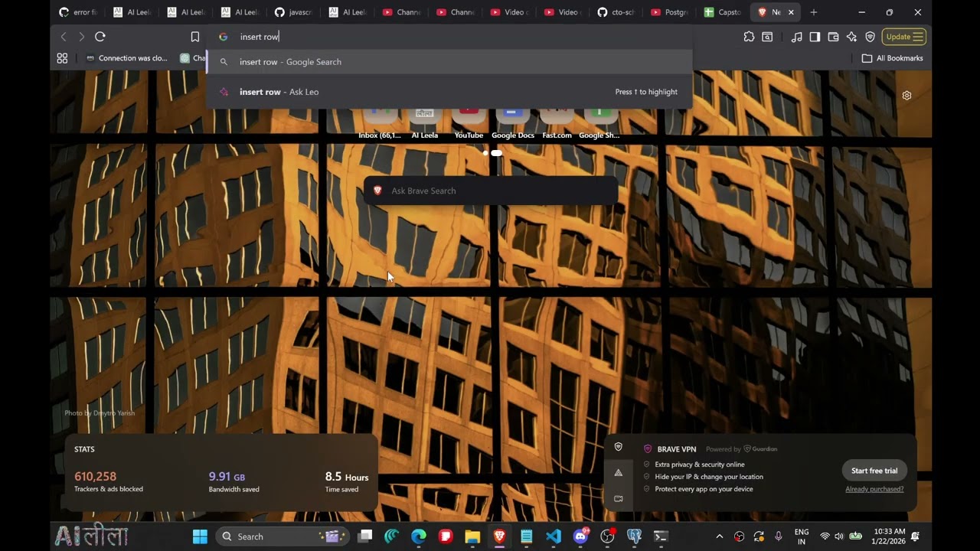
Task: Open the apps grid in bookmarks bar
Action: click(x=62, y=58)
